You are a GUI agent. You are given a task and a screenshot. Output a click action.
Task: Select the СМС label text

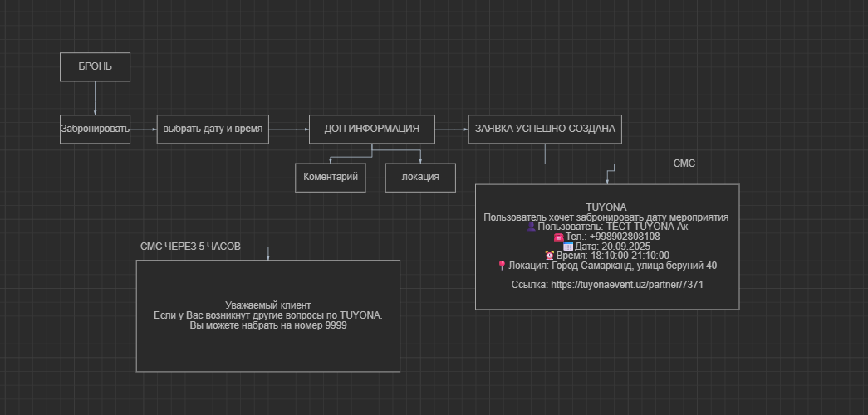[x=684, y=164]
